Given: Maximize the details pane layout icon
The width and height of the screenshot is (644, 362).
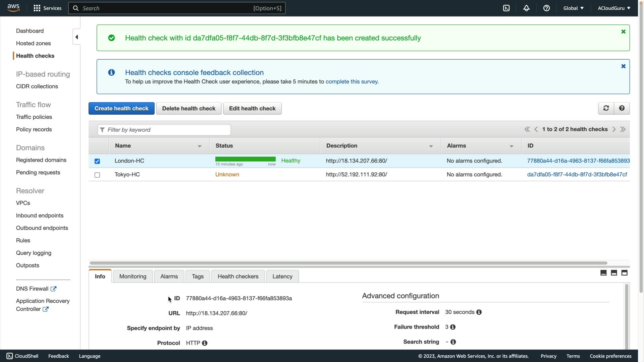Looking at the screenshot, I should click(624, 273).
